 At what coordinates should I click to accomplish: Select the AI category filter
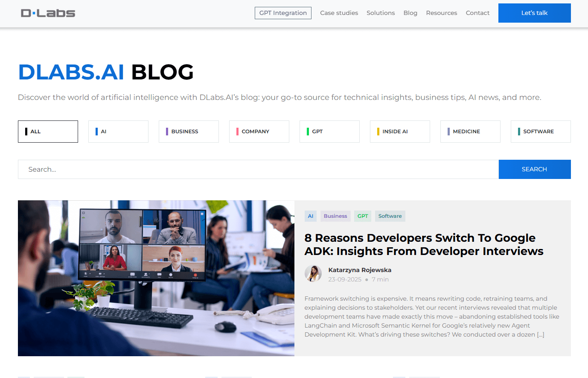click(x=118, y=131)
